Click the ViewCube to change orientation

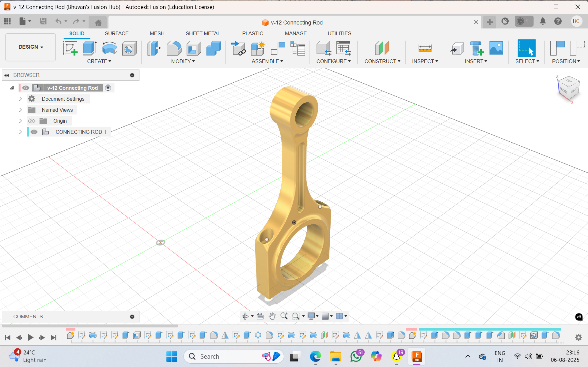point(569,88)
